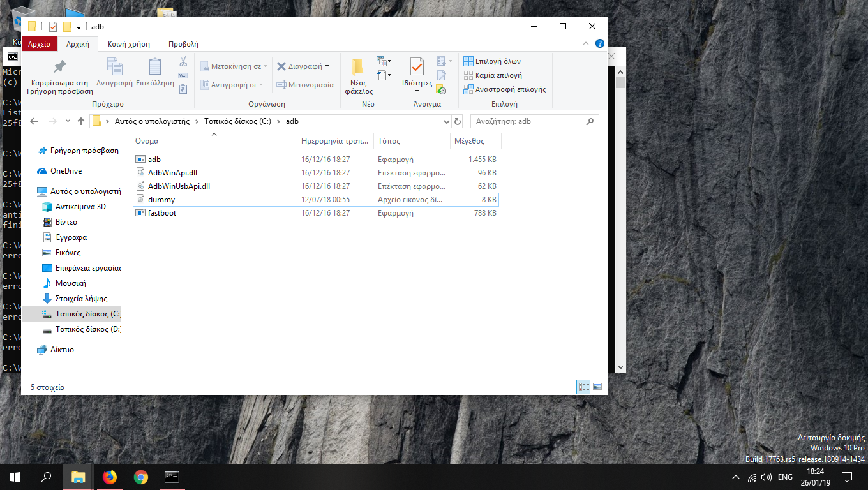The height and width of the screenshot is (490, 868).
Task: Sort files by Μέγεθος column header
Action: pyautogui.click(x=469, y=141)
